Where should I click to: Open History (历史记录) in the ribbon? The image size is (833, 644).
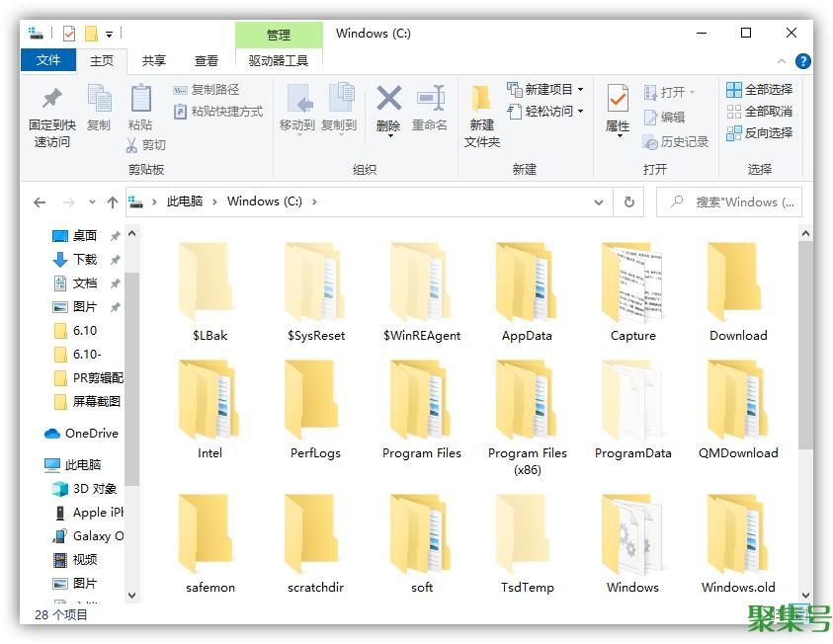pyautogui.click(x=676, y=142)
